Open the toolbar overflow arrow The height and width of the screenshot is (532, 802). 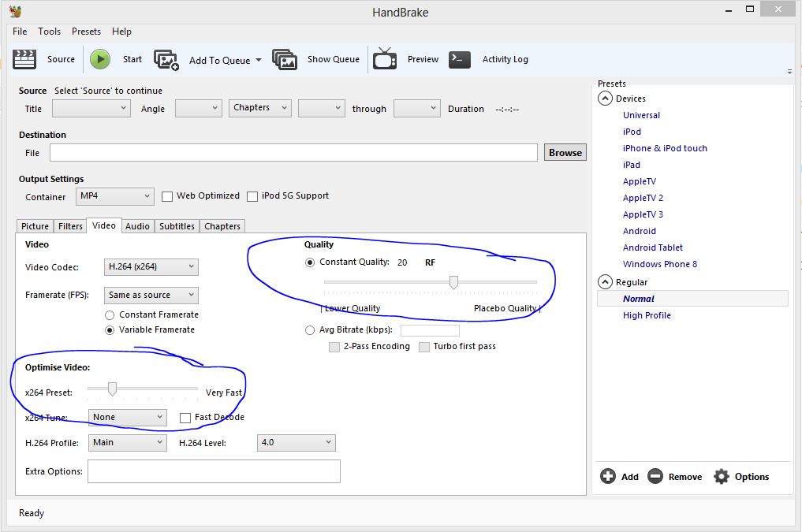tap(789, 72)
